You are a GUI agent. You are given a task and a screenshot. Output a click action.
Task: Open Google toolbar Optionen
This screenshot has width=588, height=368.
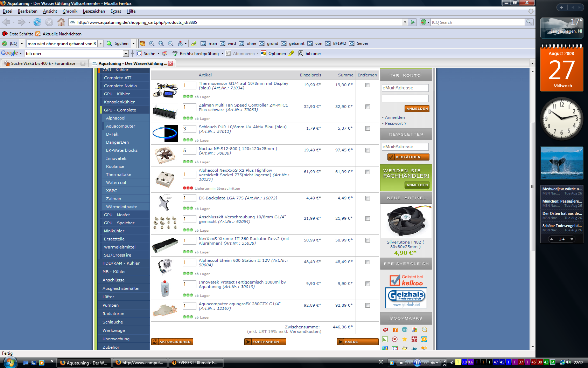click(274, 53)
